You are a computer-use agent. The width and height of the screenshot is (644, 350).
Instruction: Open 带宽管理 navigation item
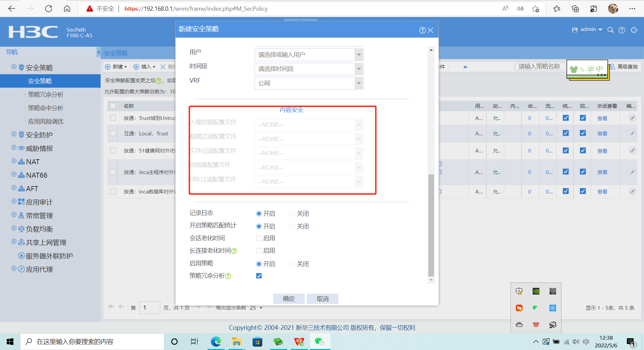pos(39,216)
